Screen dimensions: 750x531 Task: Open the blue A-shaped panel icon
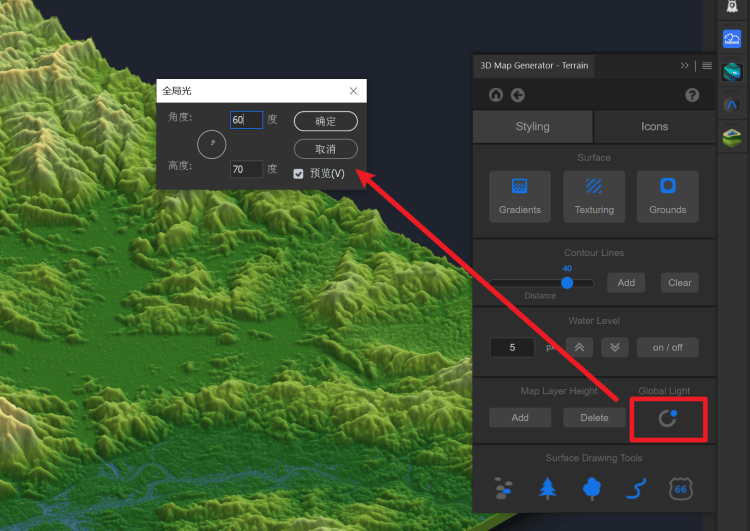[732, 105]
